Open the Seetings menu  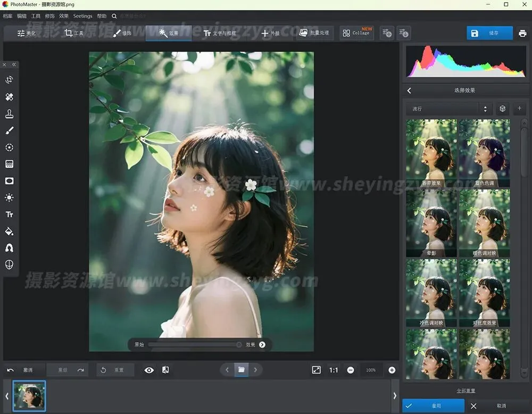(82, 16)
